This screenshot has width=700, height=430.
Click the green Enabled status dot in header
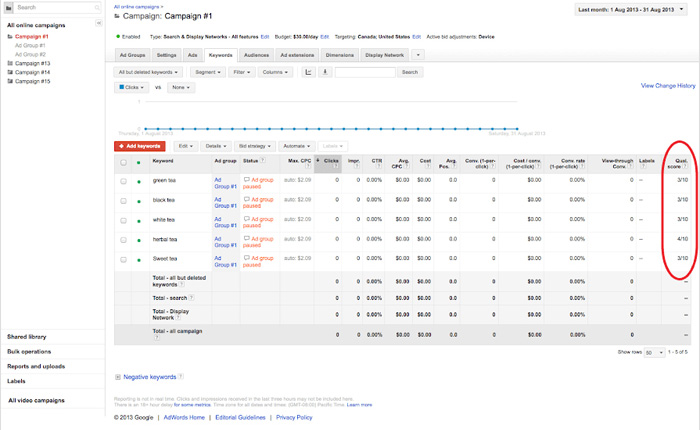(x=118, y=37)
